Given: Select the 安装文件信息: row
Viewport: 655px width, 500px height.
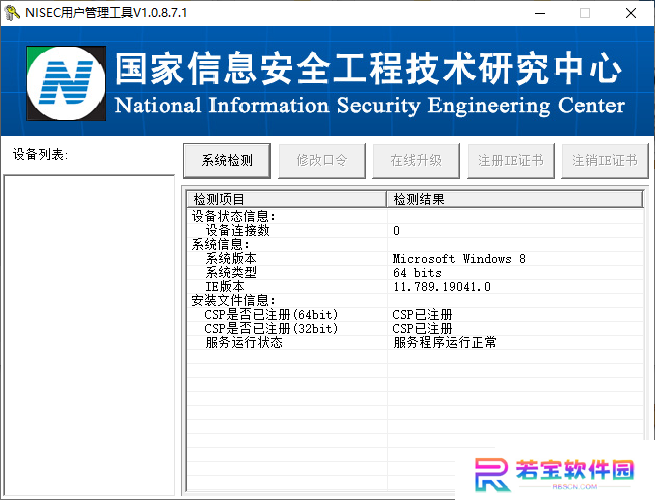Looking at the screenshot, I should point(415,300).
